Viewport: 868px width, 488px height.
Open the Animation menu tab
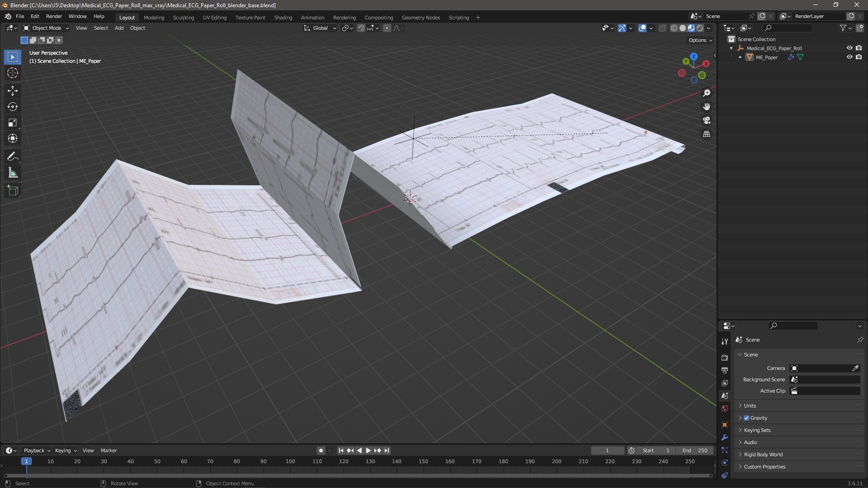point(313,17)
